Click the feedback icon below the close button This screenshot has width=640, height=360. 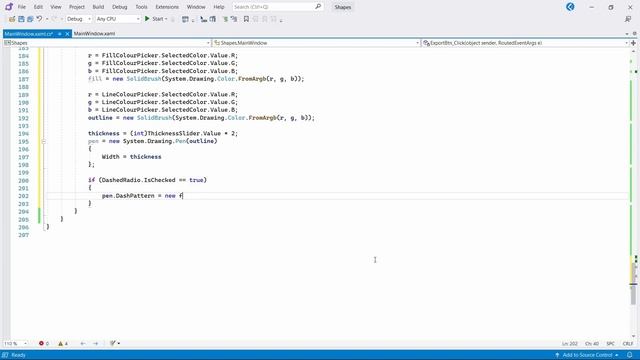(x=628, y=19)
